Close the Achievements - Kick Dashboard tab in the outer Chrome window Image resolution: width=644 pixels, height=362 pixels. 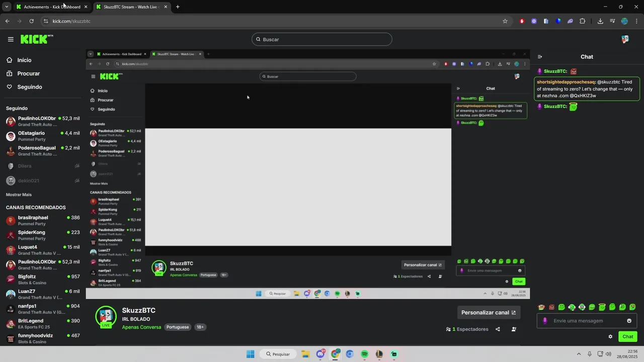86,7
